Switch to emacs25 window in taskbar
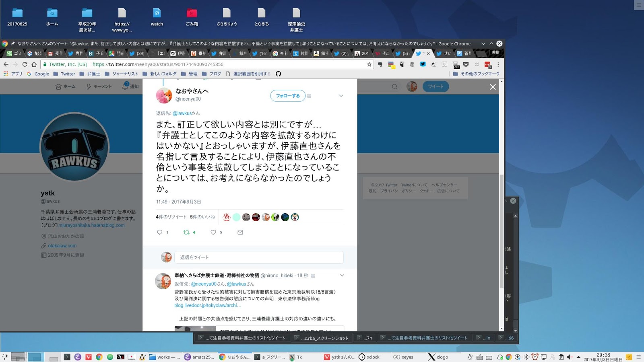The image size is (644, 362). pos(199,357)
